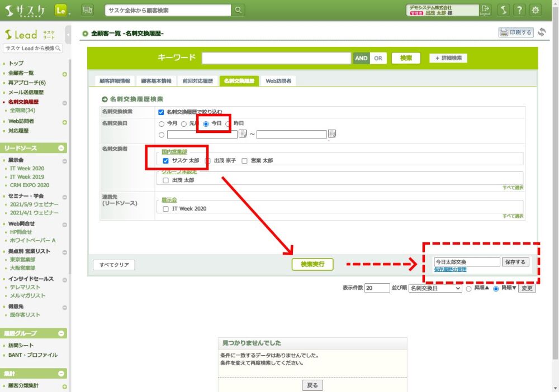The height and width of the screenshot is (392, 559).
Task: Open the 並び順 sort order dropdown
Action: [435, 289]
